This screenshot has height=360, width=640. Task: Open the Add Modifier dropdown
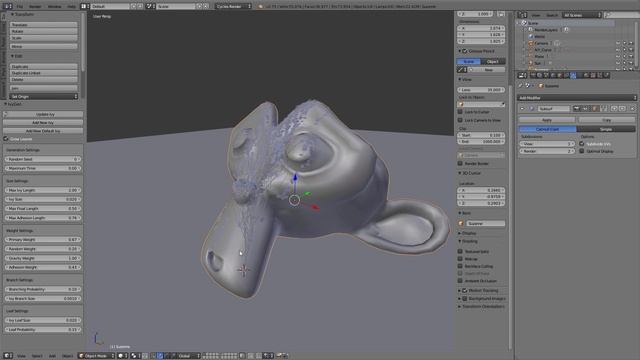click(577, 98)
